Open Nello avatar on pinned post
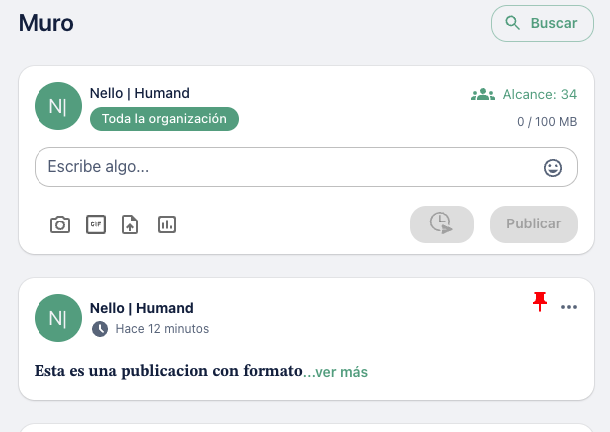The image size is (610, 432). click(58, 318)
